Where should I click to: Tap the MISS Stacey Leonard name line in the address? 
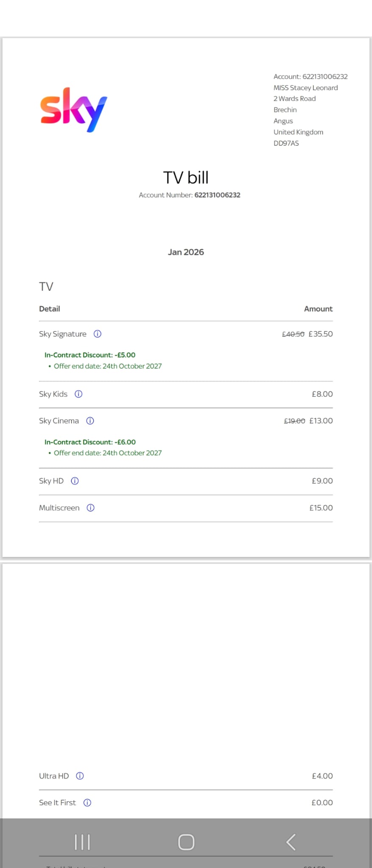click(305, 88)
